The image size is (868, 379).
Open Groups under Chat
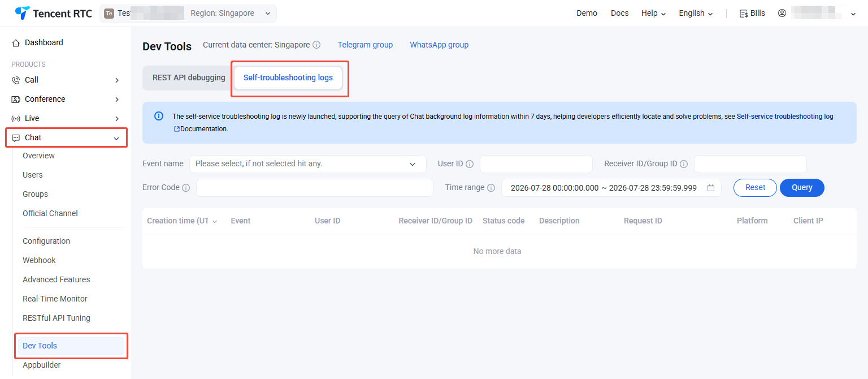[35, 194]
